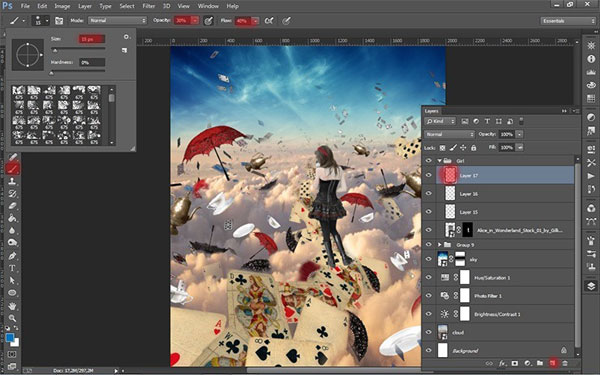Click Delete layer trash icon
Screen dimensions: 600x375
pyautogui.click(x=565, y=363)
